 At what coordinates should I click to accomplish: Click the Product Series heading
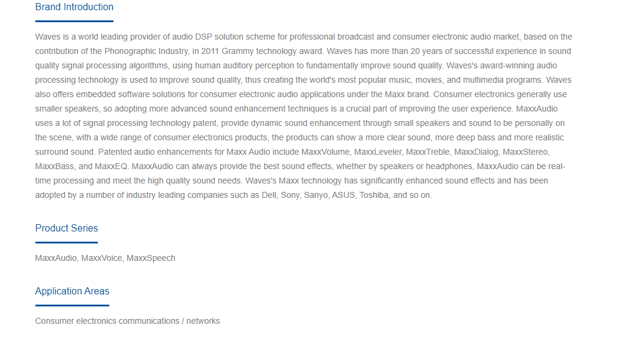pyautogui.click(x=67, y=228)
